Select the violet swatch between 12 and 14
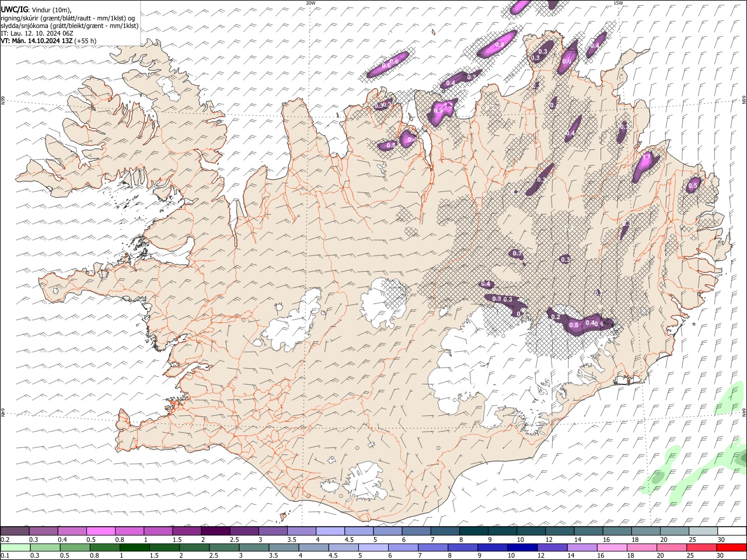 click(x=552, y=547)
